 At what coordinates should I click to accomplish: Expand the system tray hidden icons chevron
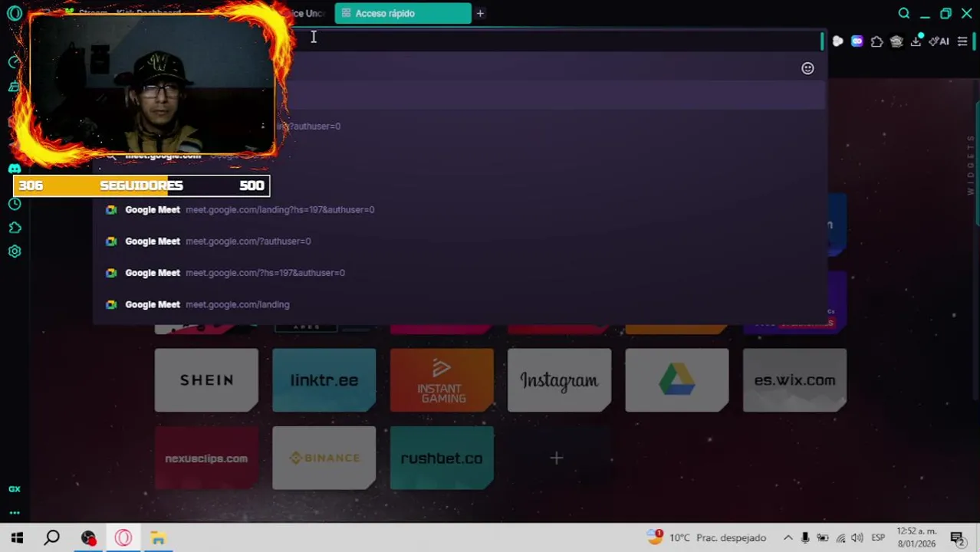pos(788,537)
